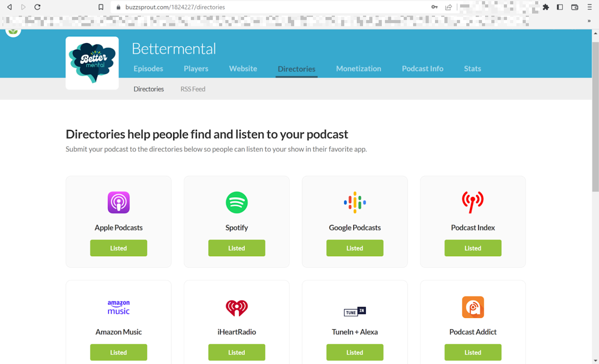
Task: Click the Spotify logo icon
Action: click(237, 202)
